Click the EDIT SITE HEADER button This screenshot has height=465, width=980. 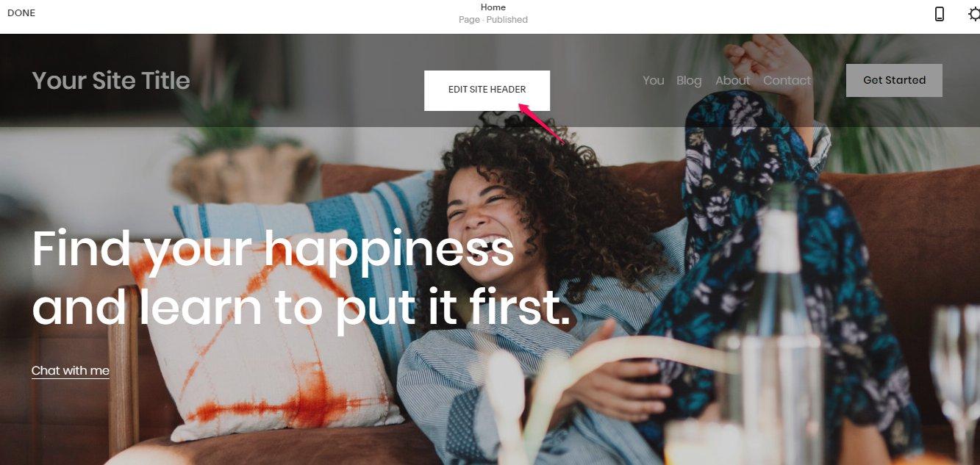point(487,90)
